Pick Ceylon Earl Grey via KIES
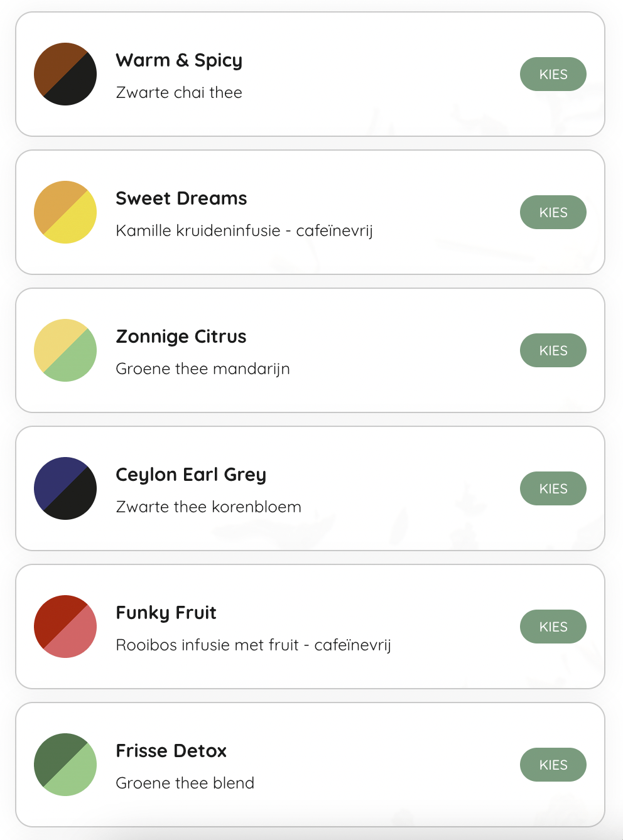623x840 pixels. point(553,488)
